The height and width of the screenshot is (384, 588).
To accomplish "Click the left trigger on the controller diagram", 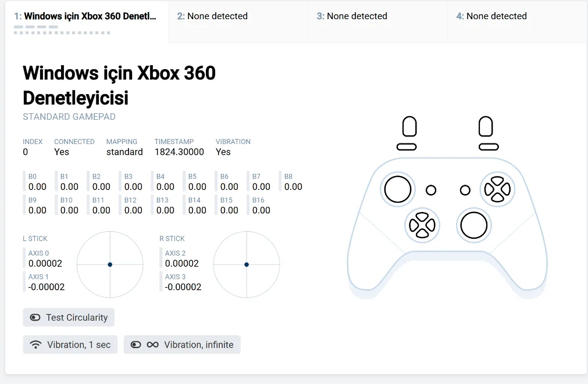I will coord(409,127).
